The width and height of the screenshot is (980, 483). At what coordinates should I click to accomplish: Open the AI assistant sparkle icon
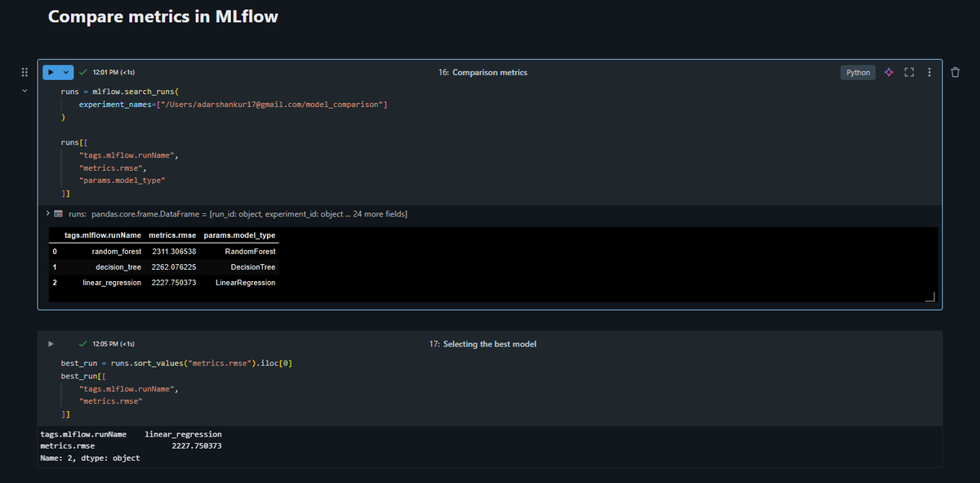pyautogui.click(x=889, y=73)
